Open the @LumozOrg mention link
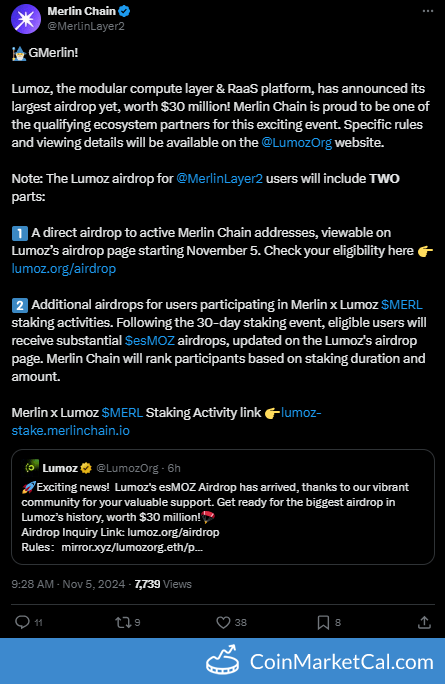Screen dimensions: 445x684 pos(297,143)
